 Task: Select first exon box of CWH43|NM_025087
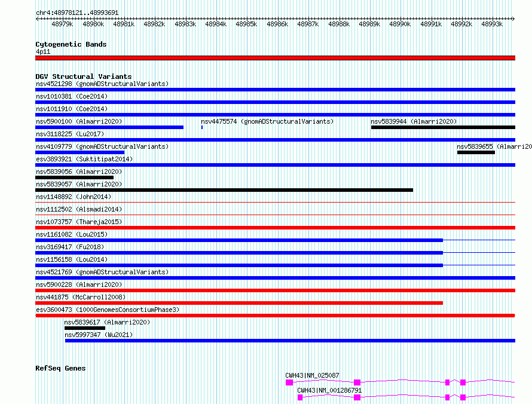point(289,382)
